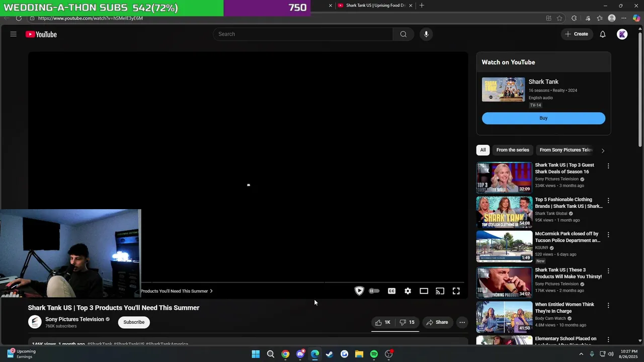Open Edge settings and more menu

click(624, 18)
